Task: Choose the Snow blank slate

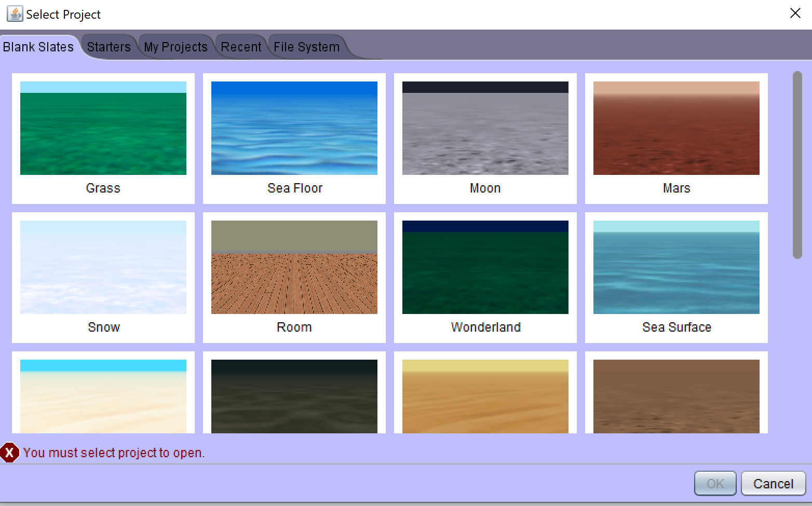Action: point(103,267)
